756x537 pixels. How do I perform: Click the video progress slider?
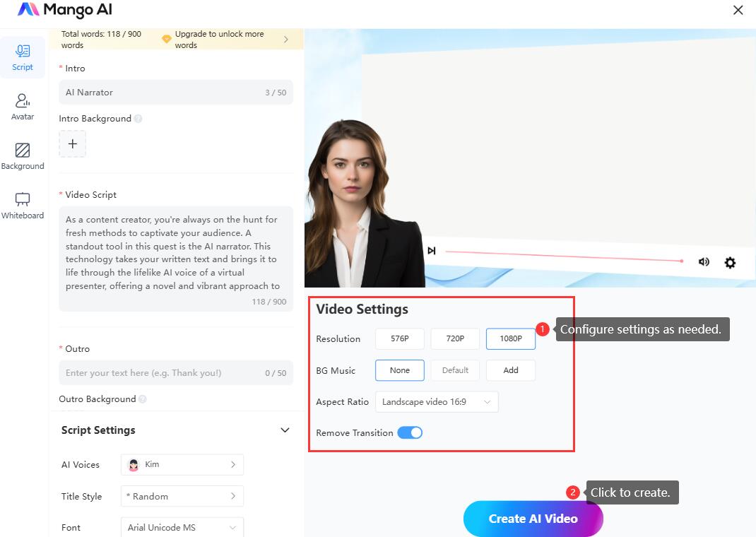[x=563, y=256]
